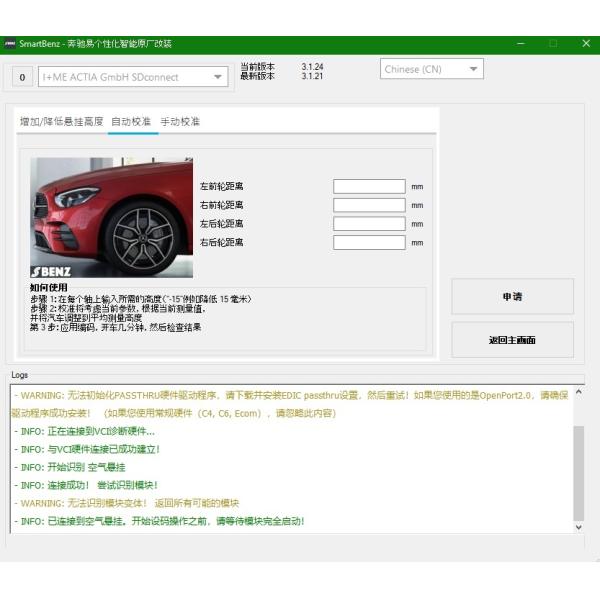This screenshot has height=600, width=600.
Task: Select the 自动校准 tab
Action: 131,122
